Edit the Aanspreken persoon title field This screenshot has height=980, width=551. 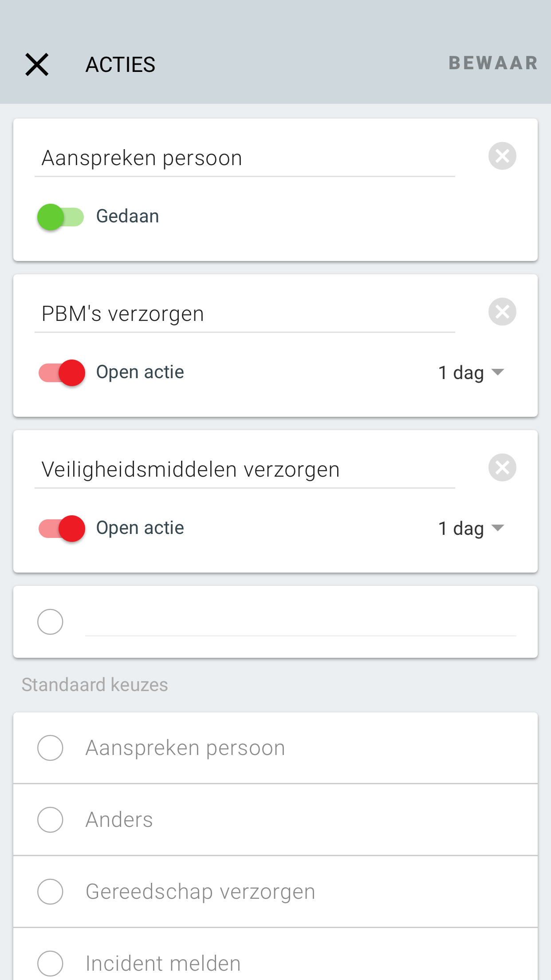pos(245,159)
